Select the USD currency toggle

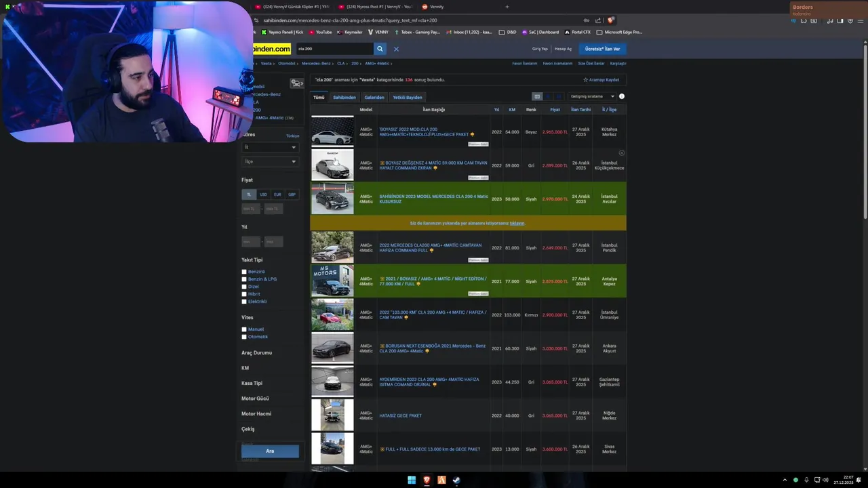[x=263, y=195]
